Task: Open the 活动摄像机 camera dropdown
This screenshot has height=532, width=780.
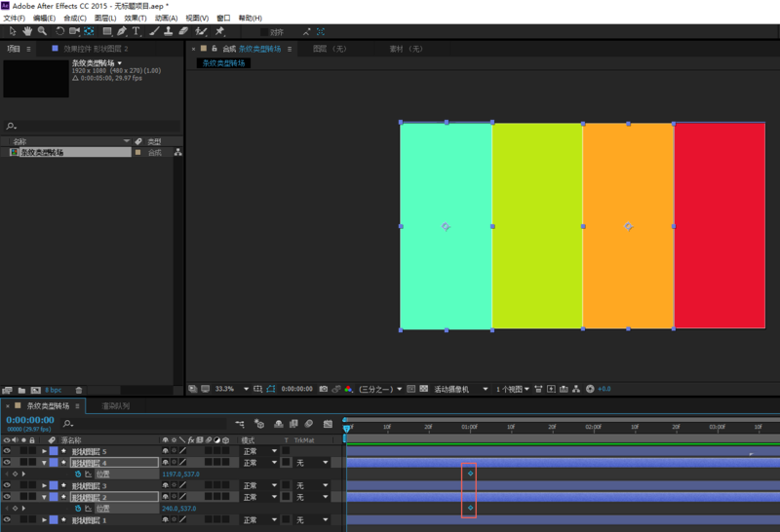Action: 461,389
